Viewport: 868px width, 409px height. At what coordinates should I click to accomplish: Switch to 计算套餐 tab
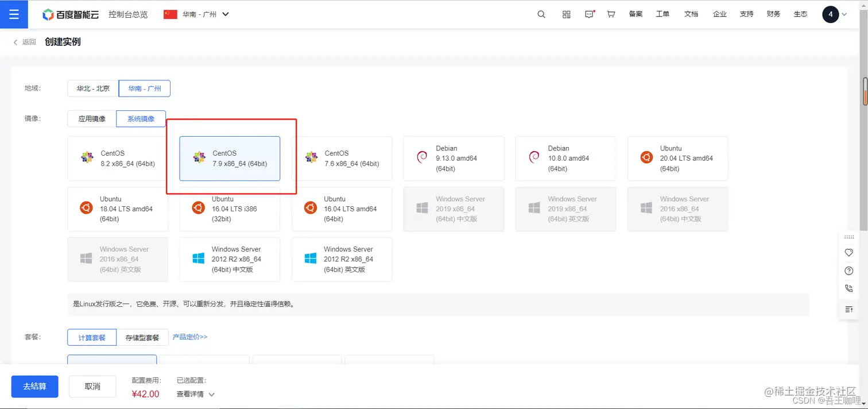click(92, 337)
